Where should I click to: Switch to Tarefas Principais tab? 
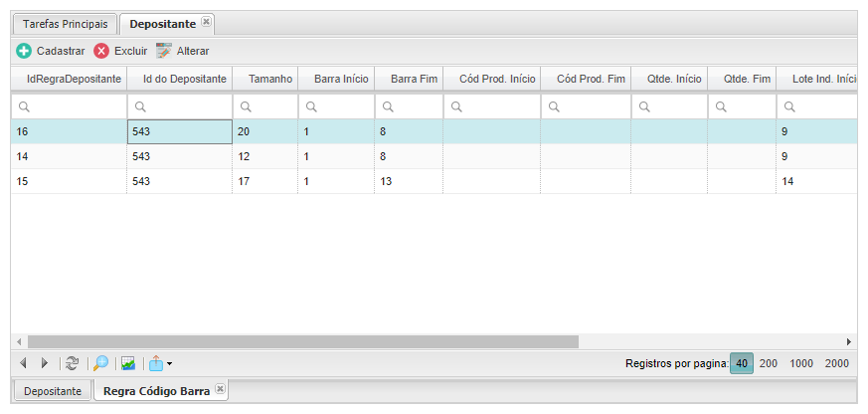tap(65, 24)
